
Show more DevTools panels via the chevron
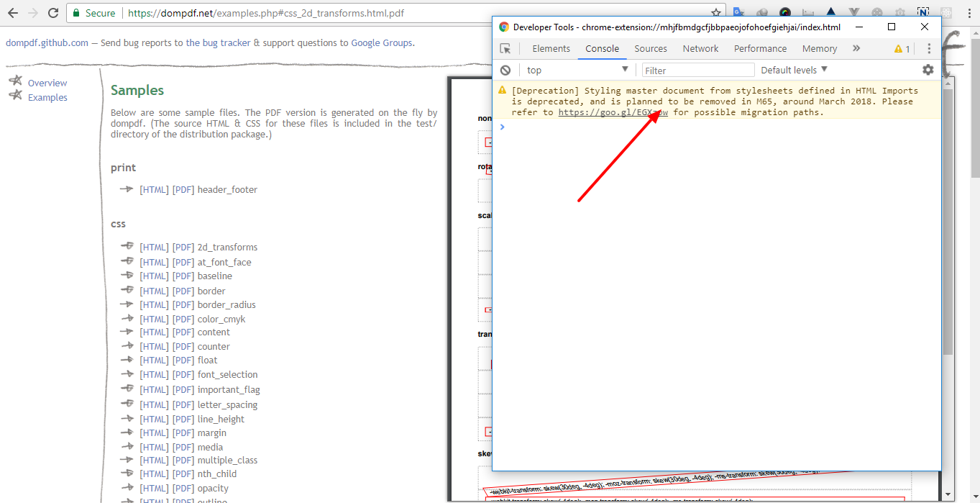(856, 48)
